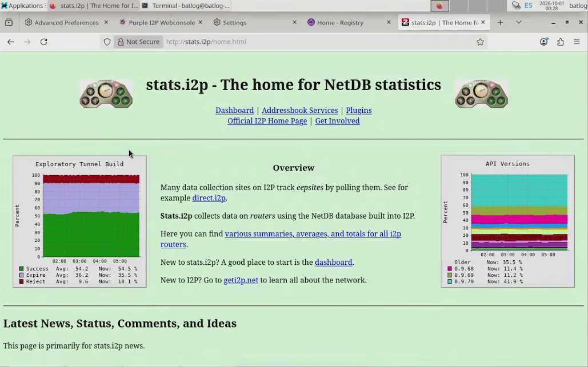Click the 'Avg: 54.2' Success value
Viewport: 588px width, 367px height.
pyautogui.click(x=72, y=269)
